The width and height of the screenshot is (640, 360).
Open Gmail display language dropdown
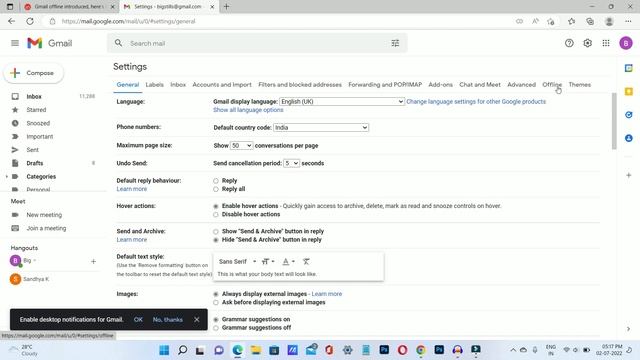pyautogui.click(x=342, y=102)
